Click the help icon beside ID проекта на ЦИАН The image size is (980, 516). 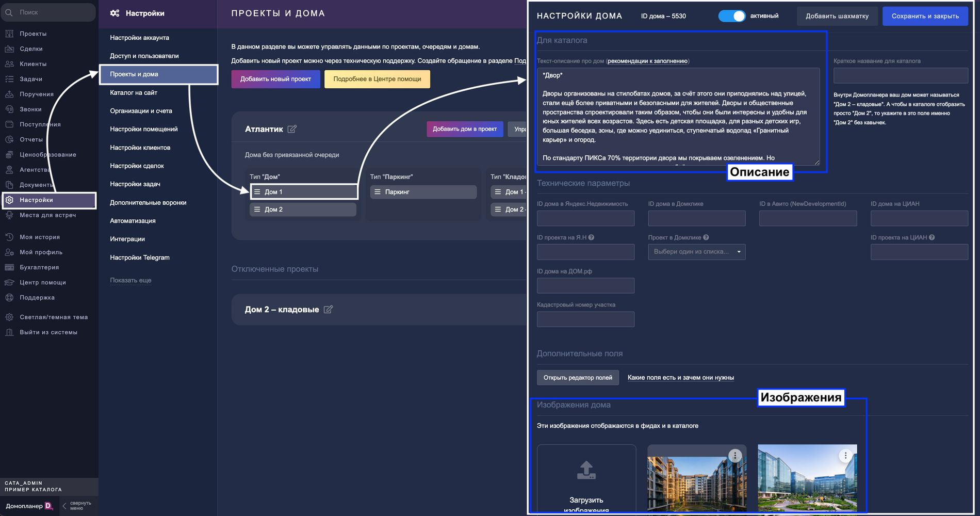(x=932, y=237)
